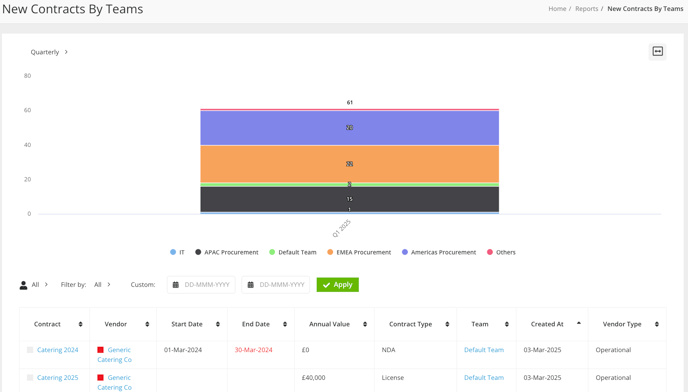Toggle EMEA Procurement series in legend

[359, 252]
